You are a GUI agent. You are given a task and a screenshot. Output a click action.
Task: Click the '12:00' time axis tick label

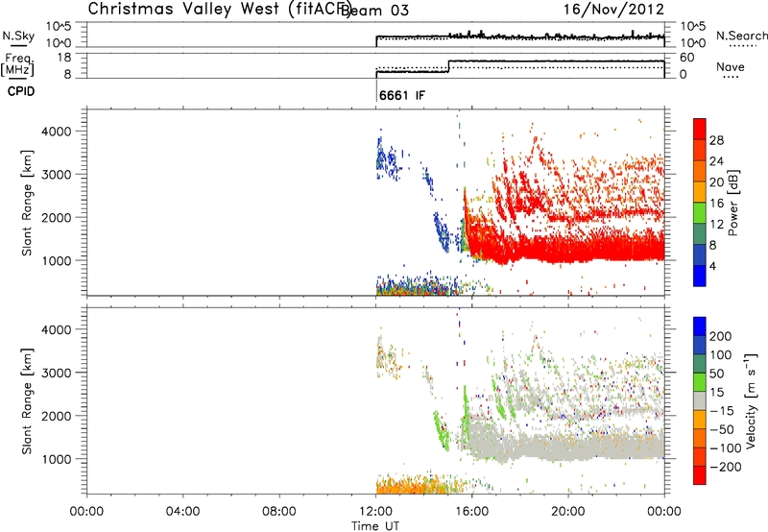[x=375, y=512]
